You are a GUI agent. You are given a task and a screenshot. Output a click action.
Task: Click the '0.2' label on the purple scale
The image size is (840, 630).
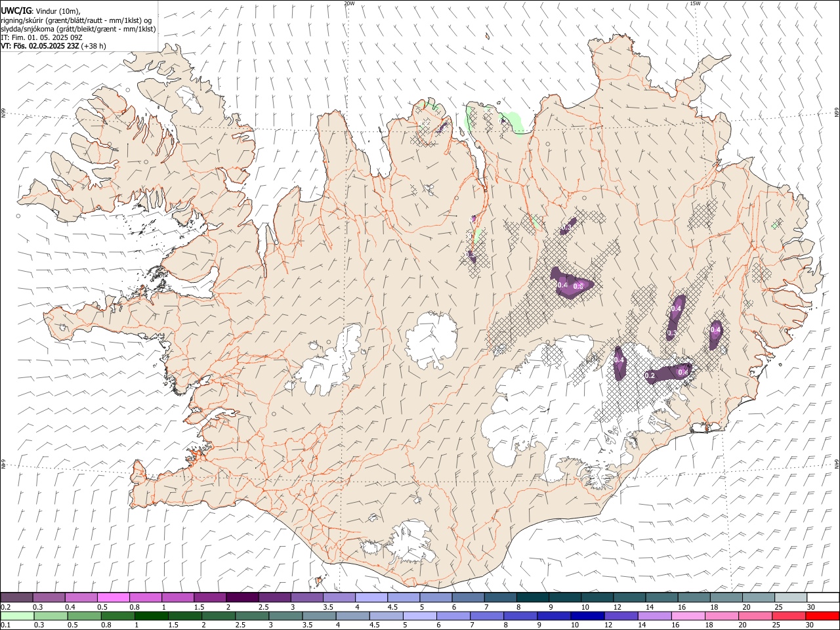point(5,607)
